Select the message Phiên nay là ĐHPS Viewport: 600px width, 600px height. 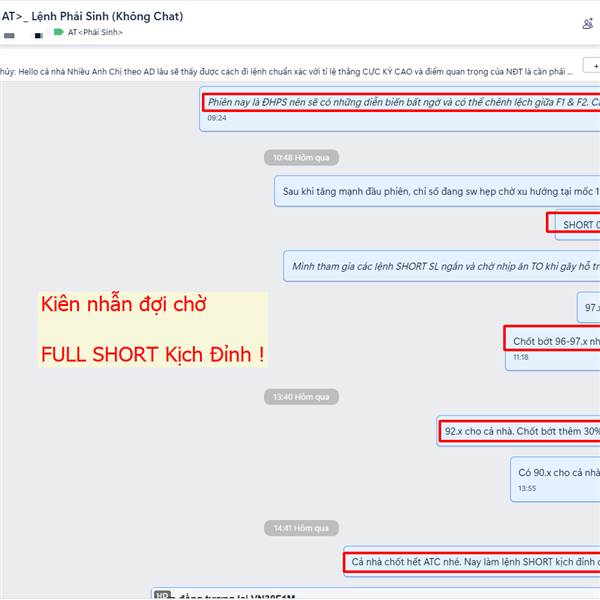(x=399, y=109)
